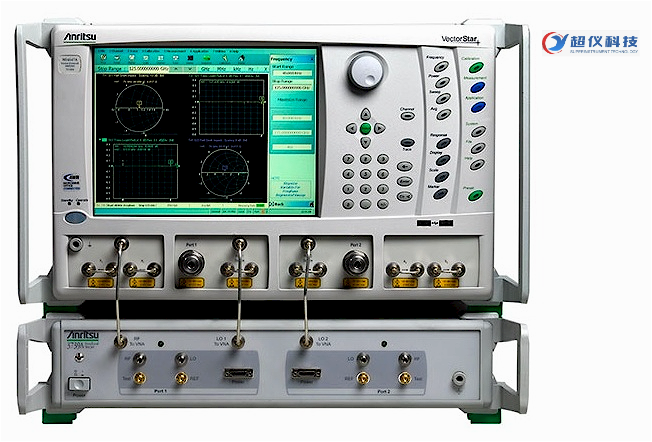Screen dimensions: 652x442
Task: Close the Frequency side panel
Action: [x=312, y=60]
